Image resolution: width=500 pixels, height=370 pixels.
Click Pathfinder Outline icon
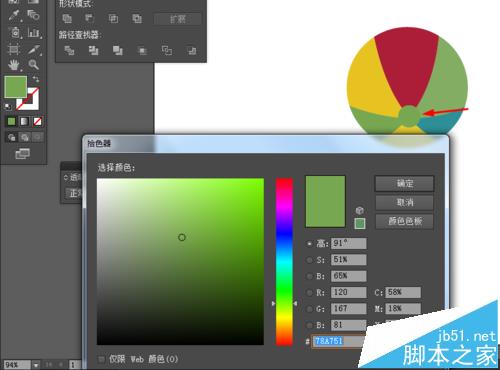pos(167,50)
